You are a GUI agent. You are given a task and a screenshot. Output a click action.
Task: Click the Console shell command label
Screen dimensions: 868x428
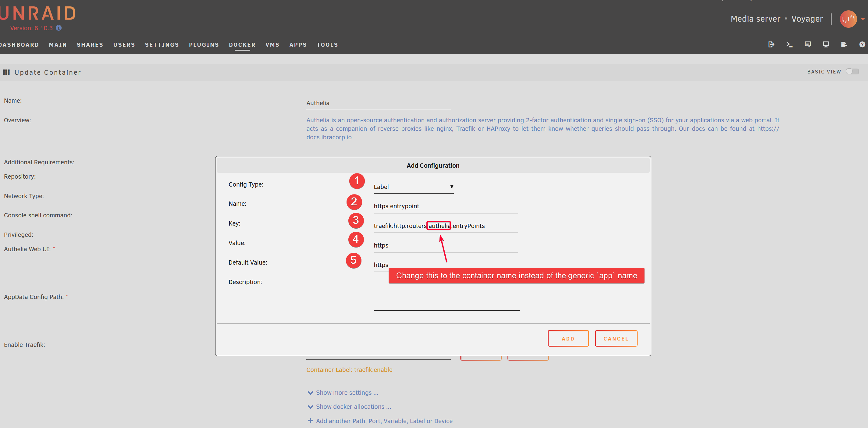[x=38, y=215]
